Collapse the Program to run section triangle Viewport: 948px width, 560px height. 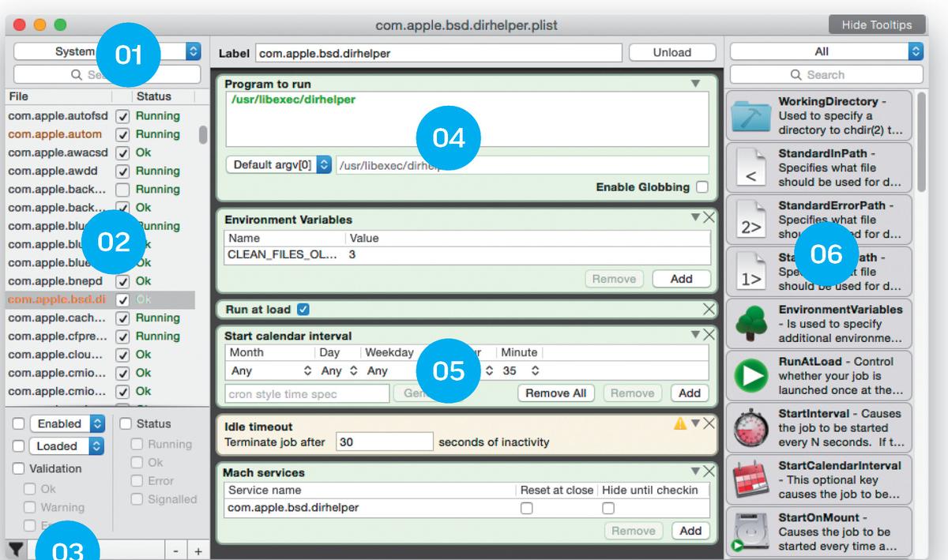pos(695,83)
